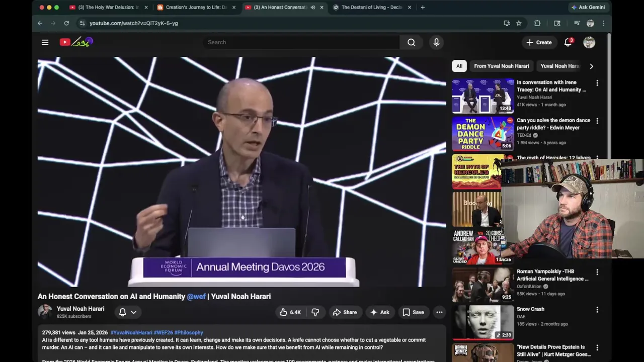Save the video to a playlist
Viewport: 644px width, 362px height.
pos(413,312)
